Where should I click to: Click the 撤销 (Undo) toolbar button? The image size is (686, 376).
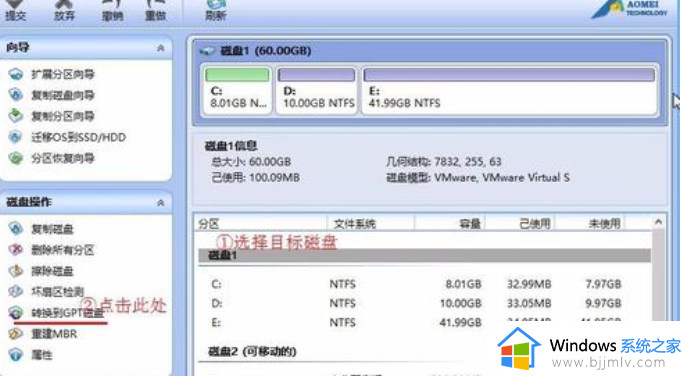point(112,11)
